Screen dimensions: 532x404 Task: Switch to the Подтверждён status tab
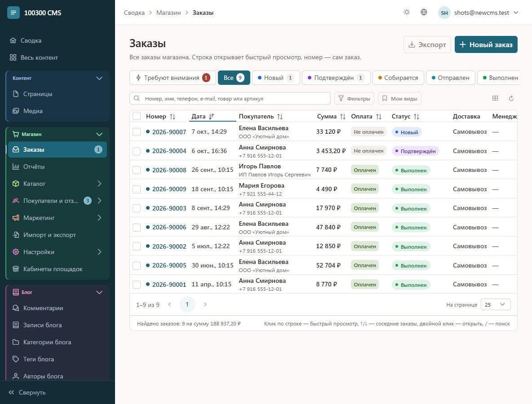336,78
